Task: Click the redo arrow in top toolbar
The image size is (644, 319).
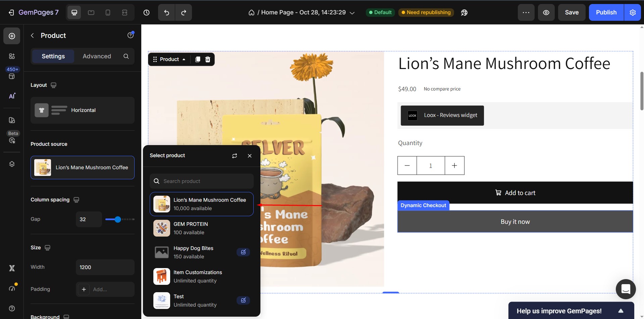Action: 184,12
